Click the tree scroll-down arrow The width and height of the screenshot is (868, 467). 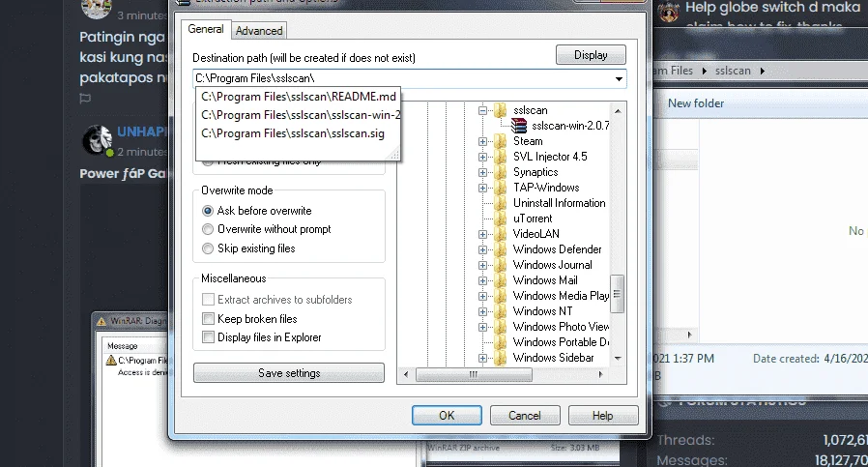pyautogui.click(x=618, y=359)
